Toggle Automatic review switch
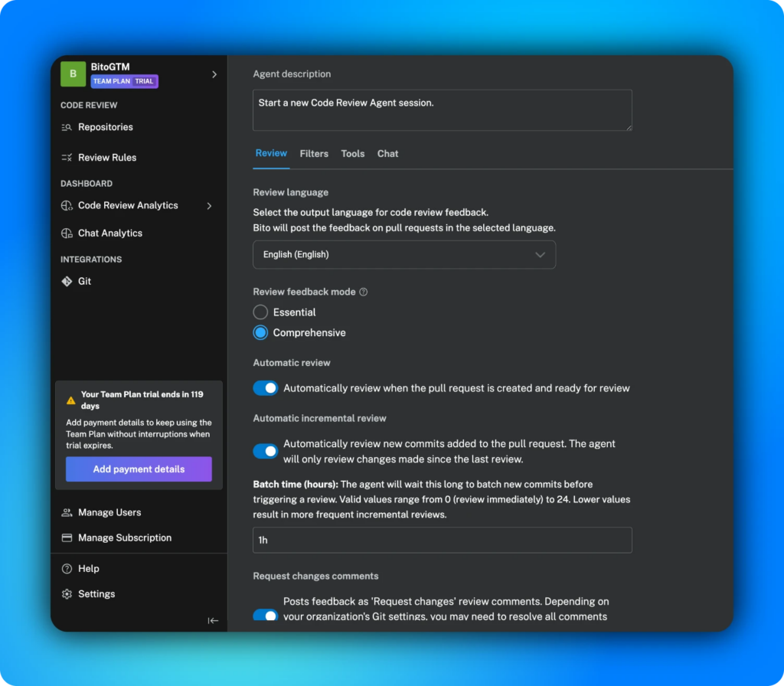This screenshot has width=784, height=686. [x=266, y=388]
